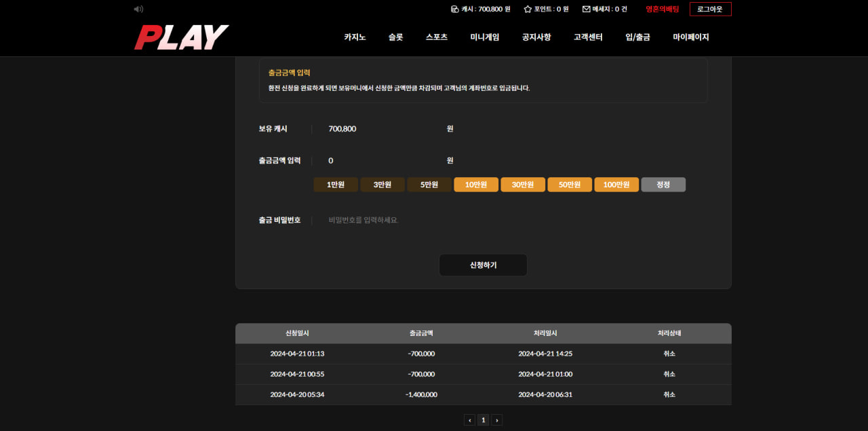Mute the site sound via speaker icon

tap(138, 10)
